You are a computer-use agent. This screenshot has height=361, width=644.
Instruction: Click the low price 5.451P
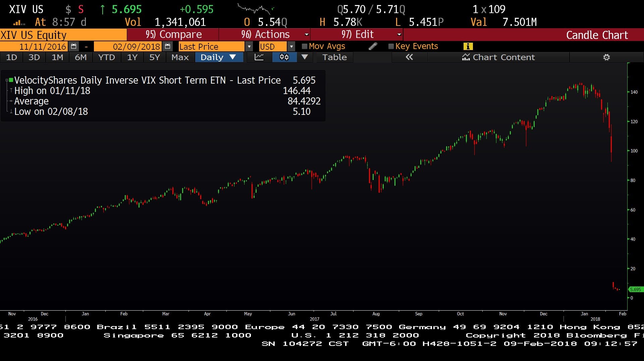point(426,22)
